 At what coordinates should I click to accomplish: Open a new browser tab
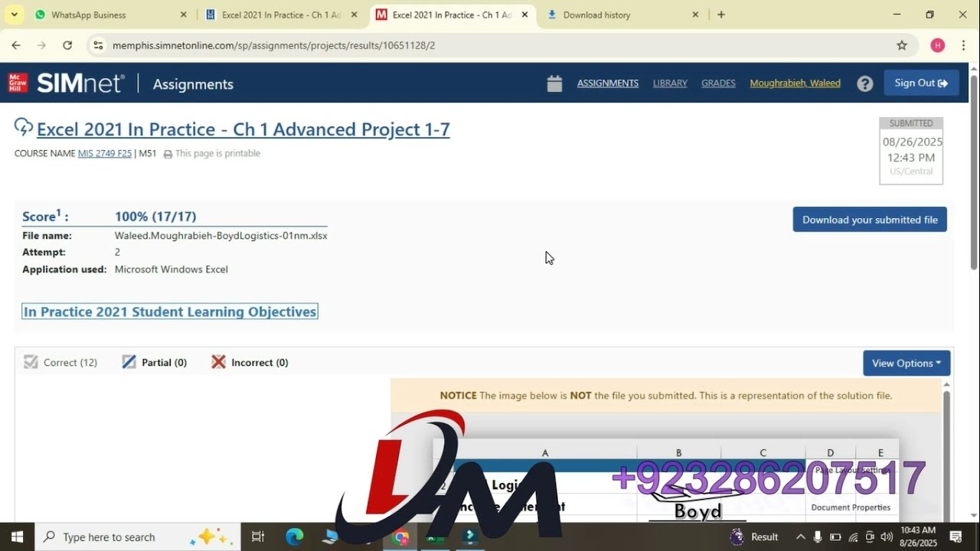click(x=721, y=15)
